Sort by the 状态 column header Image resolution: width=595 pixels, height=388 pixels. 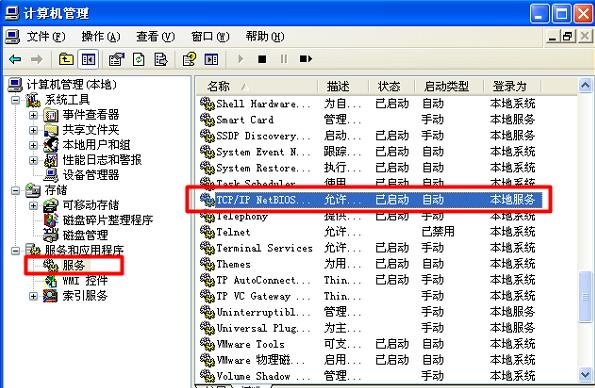[392, 87]
